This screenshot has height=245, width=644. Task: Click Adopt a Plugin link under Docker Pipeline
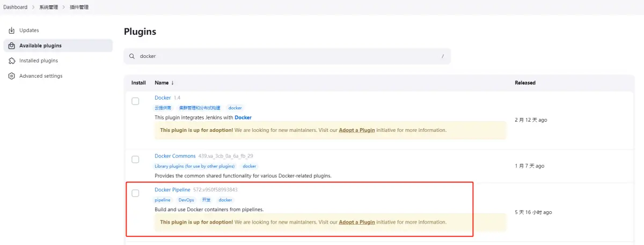pos(357,222)
